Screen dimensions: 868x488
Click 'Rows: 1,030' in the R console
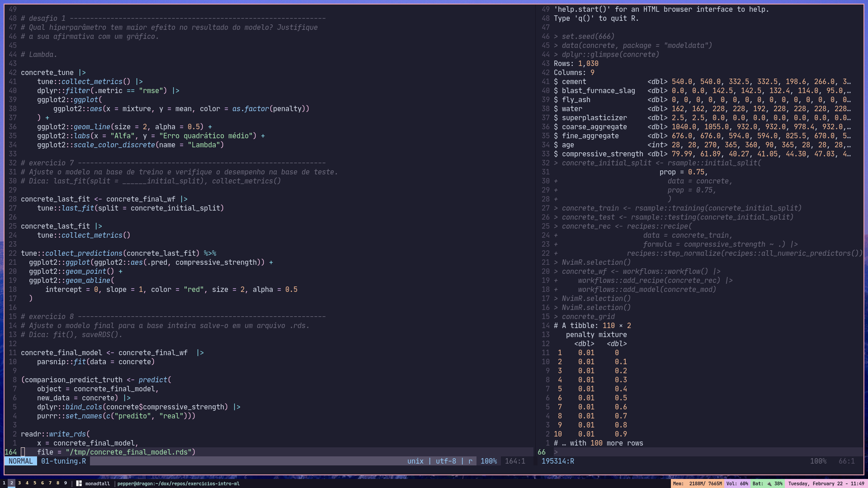(x=576, y=63)
